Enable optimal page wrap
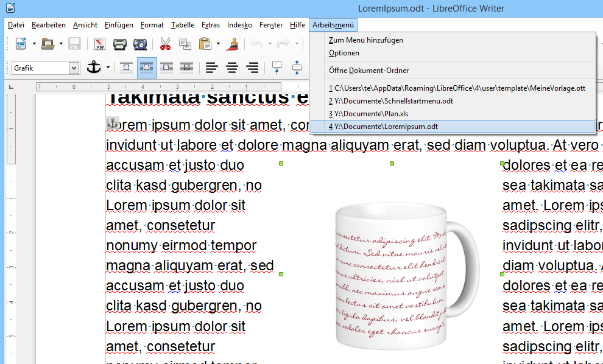Screen dimensions: 603x364 pyautogui.click(x=166, y=68)
